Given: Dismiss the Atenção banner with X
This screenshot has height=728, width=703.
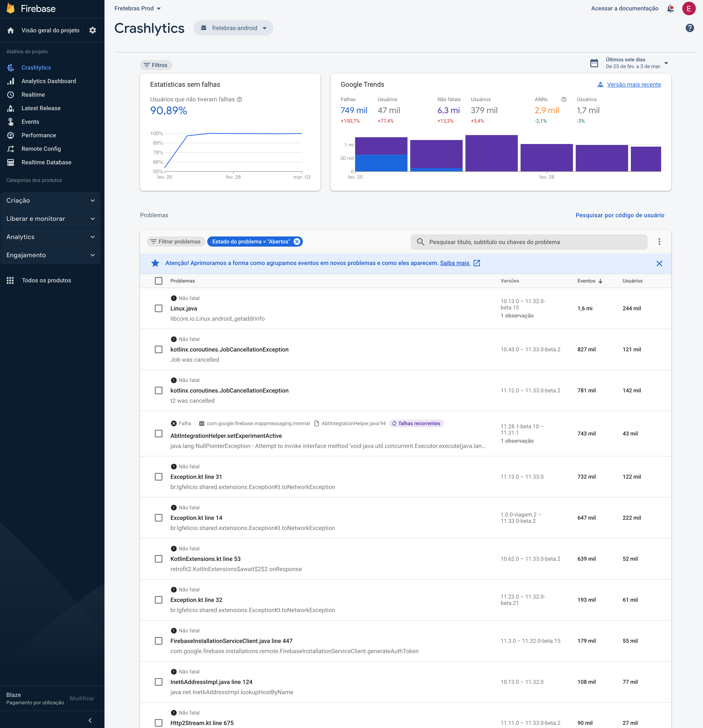Looking at the screenshot, I should click(659, 263).
